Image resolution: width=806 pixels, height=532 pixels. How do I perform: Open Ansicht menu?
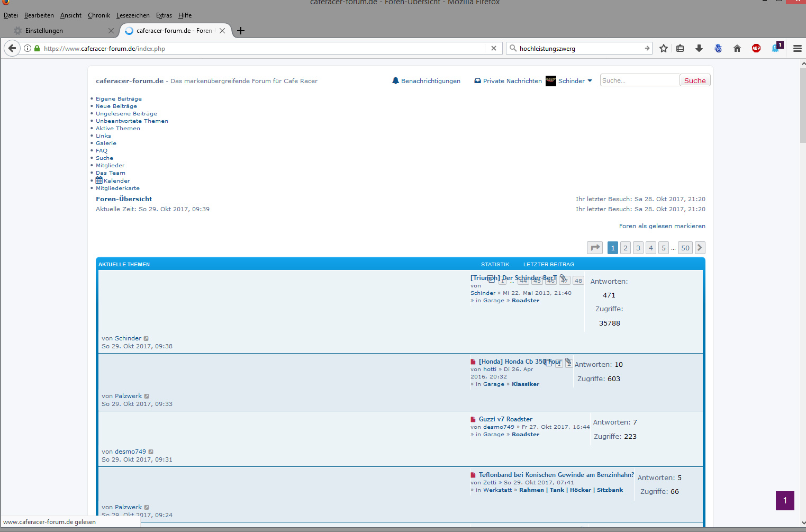tap(71, 15)
